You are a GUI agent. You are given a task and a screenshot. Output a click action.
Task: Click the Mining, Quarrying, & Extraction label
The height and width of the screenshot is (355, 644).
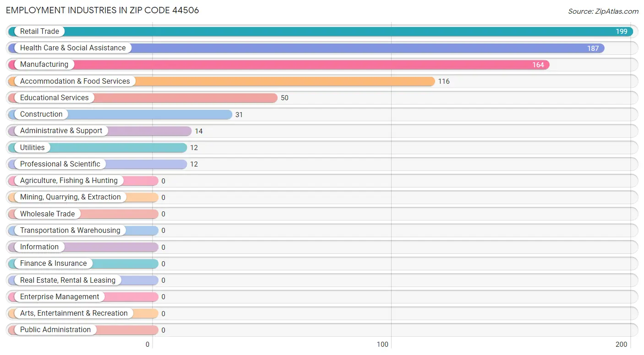[71, 197]
